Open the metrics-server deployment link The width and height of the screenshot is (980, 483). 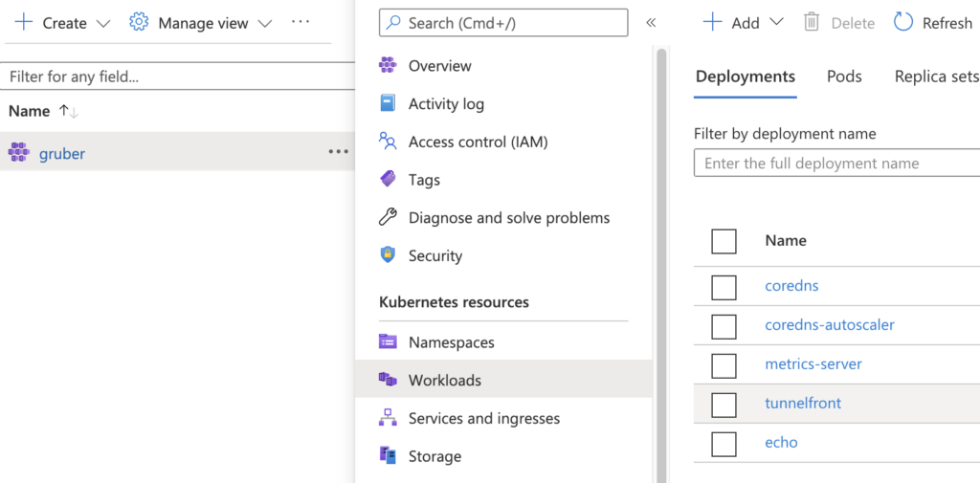point(813,363)
